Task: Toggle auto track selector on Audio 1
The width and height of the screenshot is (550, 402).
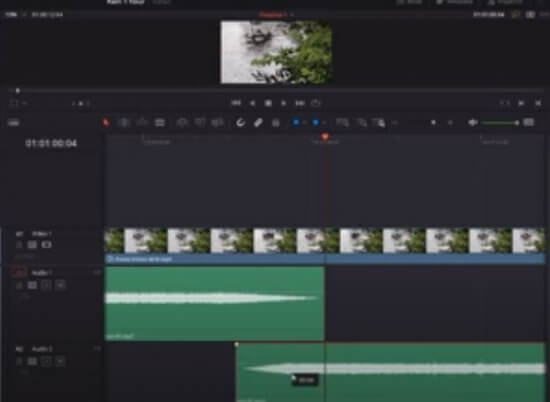Action: click(32, 285)
